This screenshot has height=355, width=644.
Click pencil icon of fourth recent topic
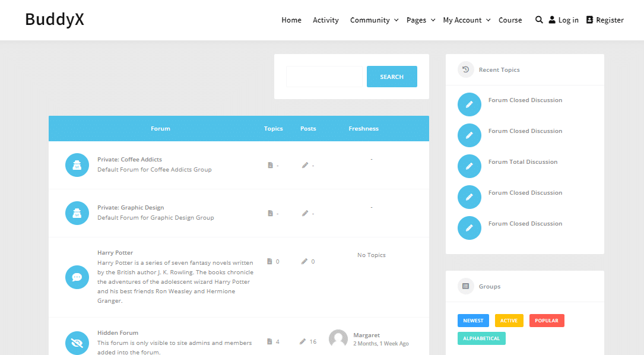469,197
